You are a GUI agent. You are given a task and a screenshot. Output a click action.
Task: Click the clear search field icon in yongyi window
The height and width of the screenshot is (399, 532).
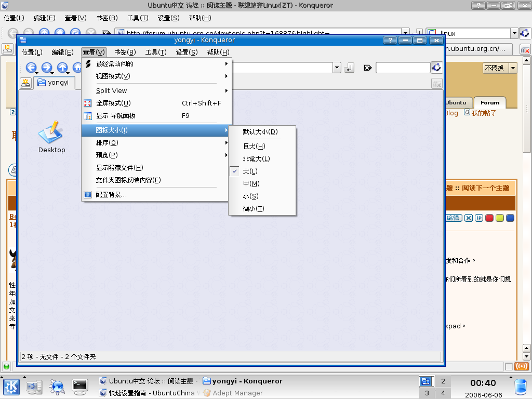coord(367,68)
